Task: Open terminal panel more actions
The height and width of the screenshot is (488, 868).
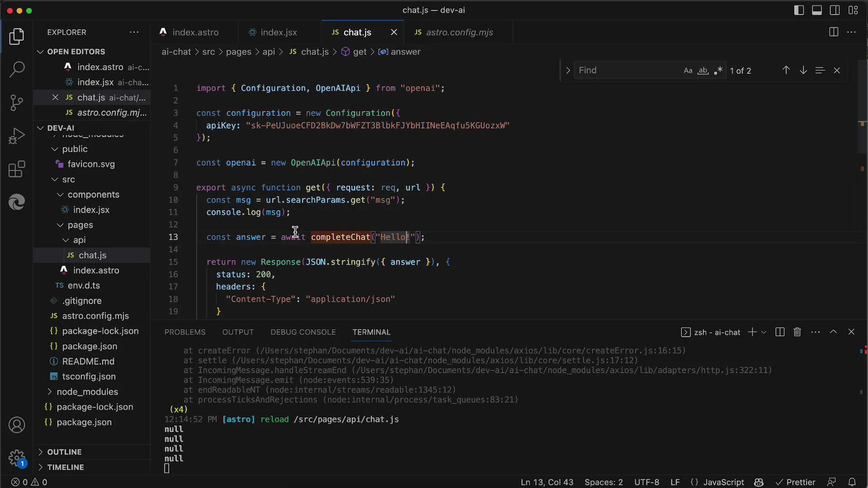Action: pos(816,332)
